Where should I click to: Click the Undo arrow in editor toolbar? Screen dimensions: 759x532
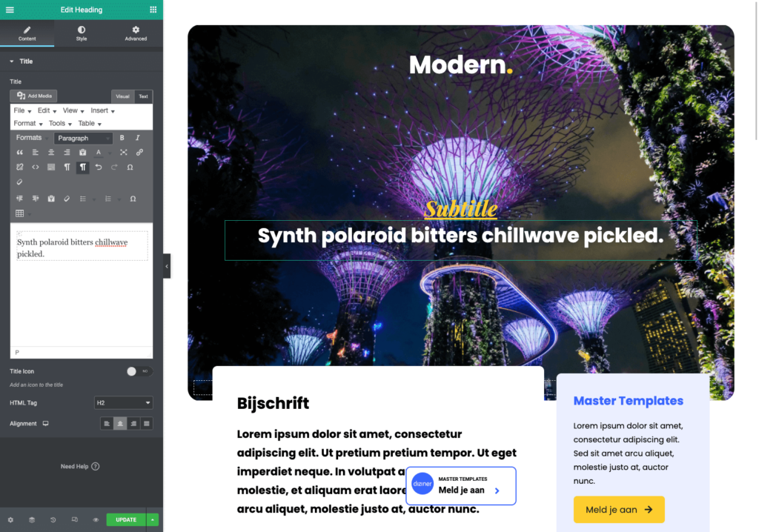point(99,167)
